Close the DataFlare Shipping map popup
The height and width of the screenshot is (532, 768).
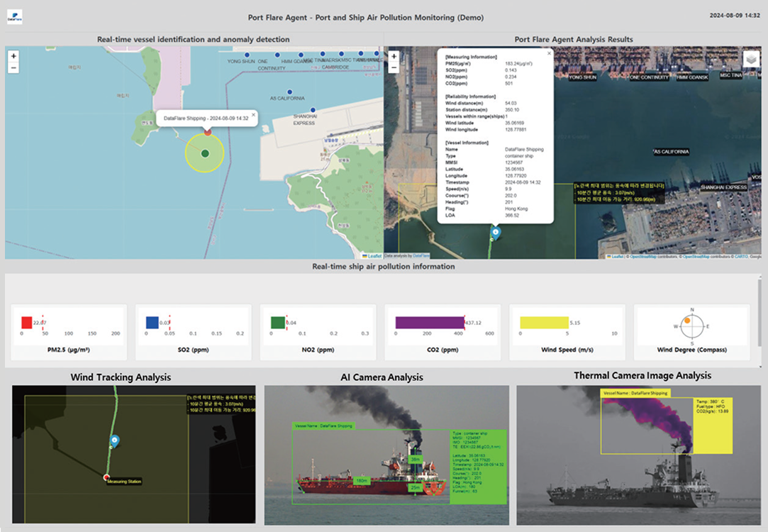pos(254,114)
